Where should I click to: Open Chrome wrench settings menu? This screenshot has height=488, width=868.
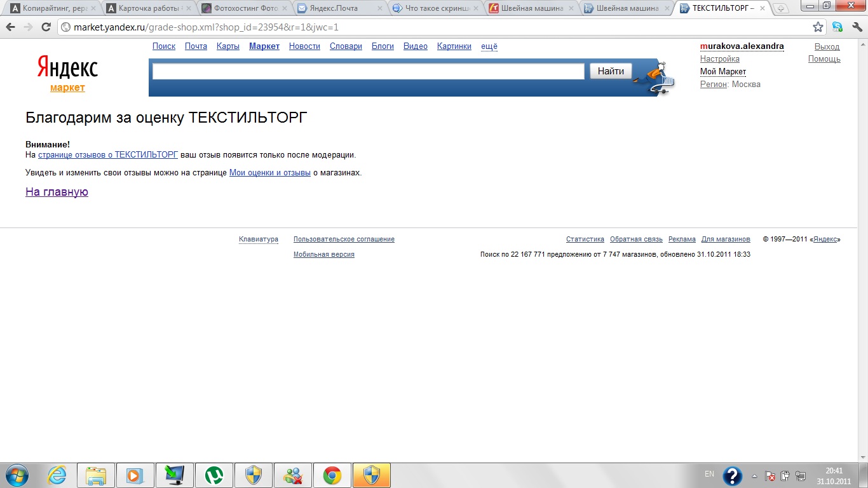click(856, 27)
